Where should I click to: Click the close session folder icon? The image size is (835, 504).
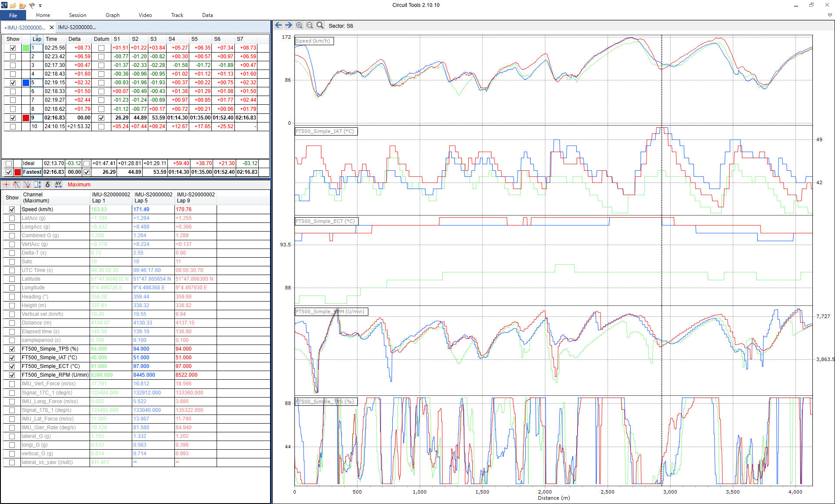22,6
